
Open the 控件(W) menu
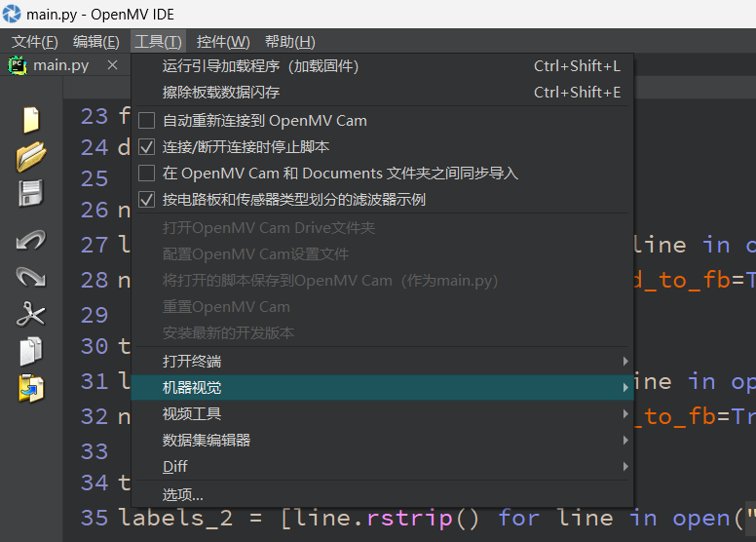223,42
